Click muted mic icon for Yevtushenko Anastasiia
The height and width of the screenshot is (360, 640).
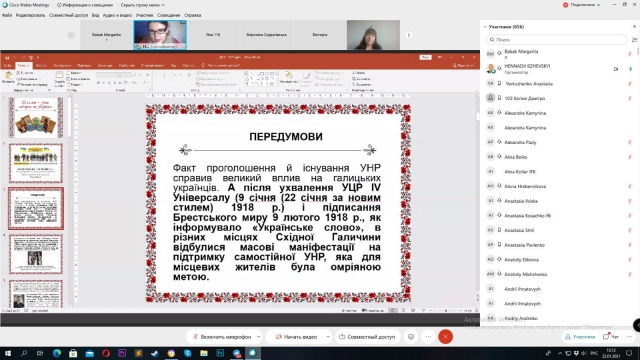[x=630, y=84]
